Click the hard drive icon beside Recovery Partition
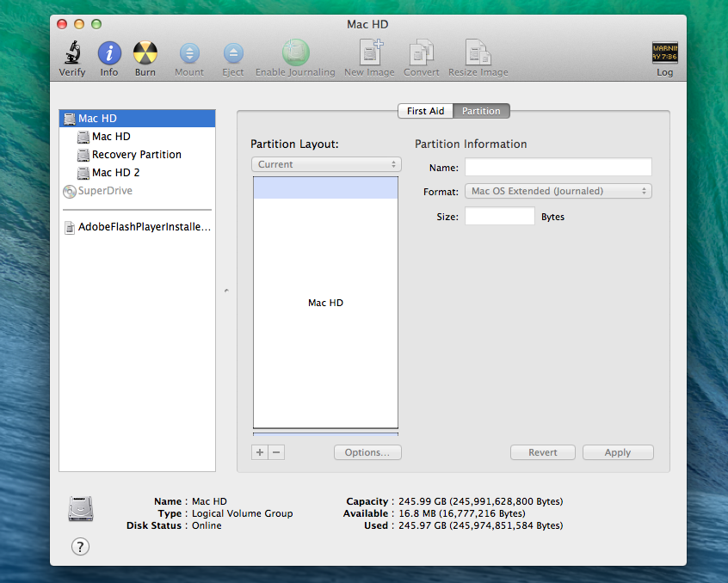Viewport: 728px width, 583px height. point(83,155)
